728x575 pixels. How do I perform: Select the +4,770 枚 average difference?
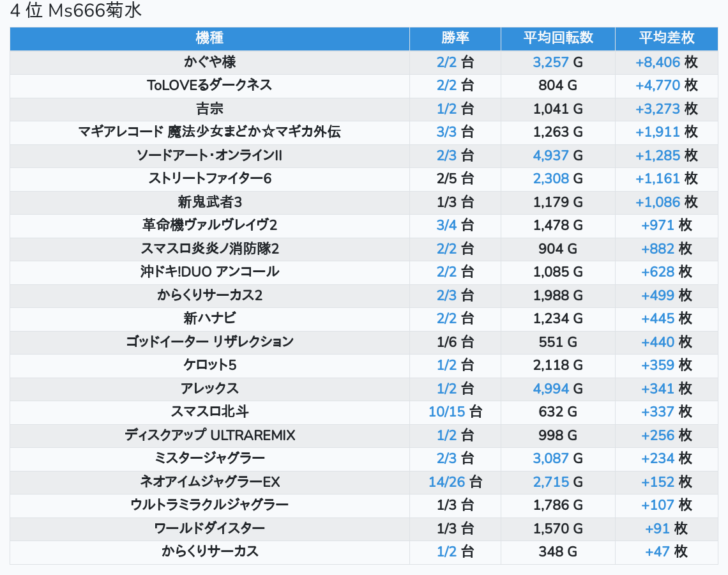[x=666, y=86]
